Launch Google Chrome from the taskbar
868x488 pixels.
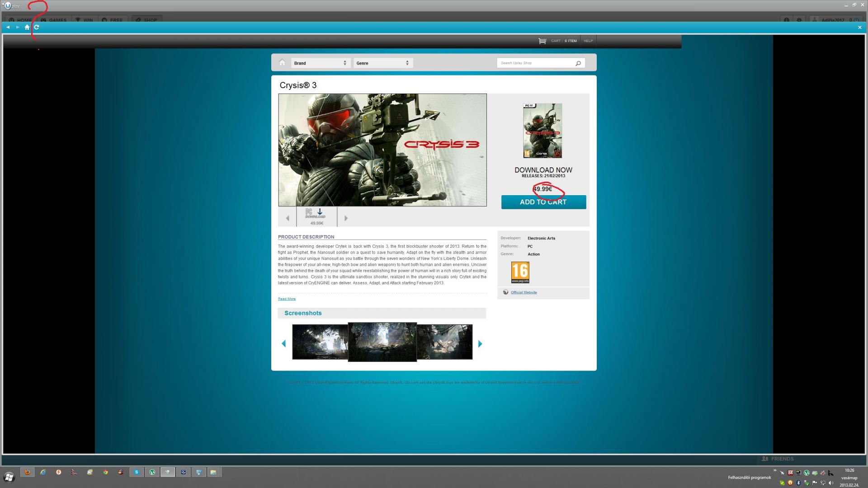click(x=105, y=472)
